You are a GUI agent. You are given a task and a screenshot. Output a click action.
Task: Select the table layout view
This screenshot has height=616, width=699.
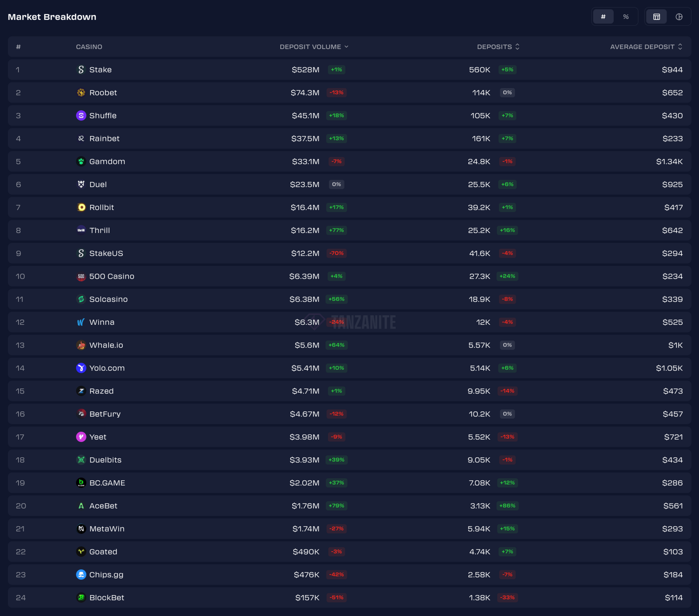(x=656, y=17)
